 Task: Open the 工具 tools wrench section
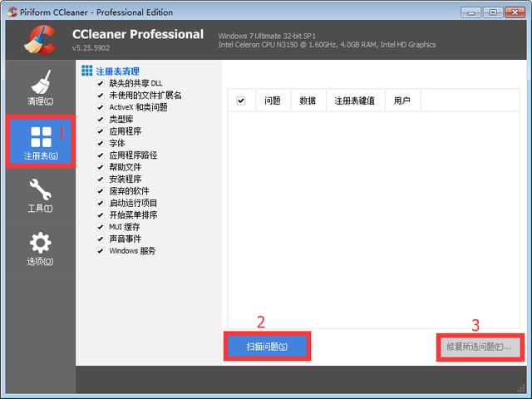(x=41, y=195)
